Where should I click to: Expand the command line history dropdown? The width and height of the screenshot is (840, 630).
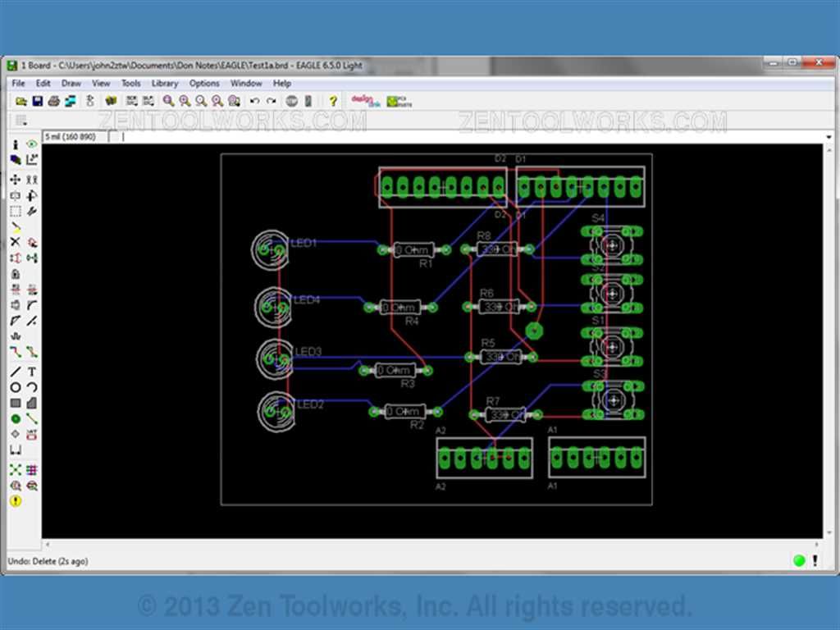coord(829,137)
